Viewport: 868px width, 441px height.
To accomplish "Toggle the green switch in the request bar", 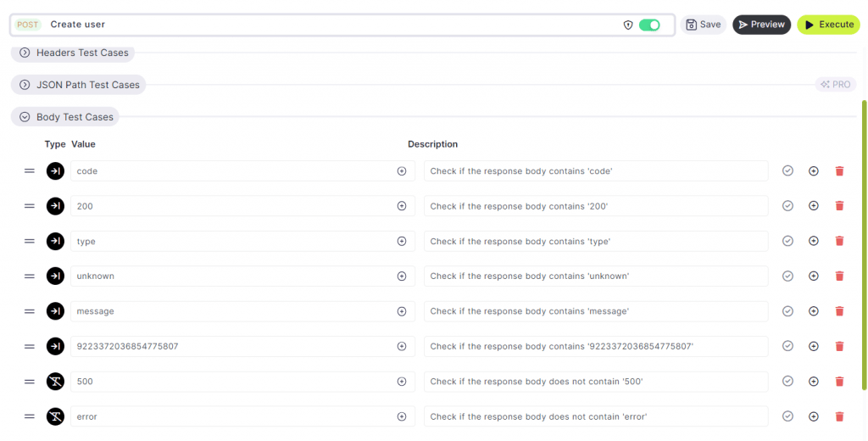I will [x=649, y=25].
